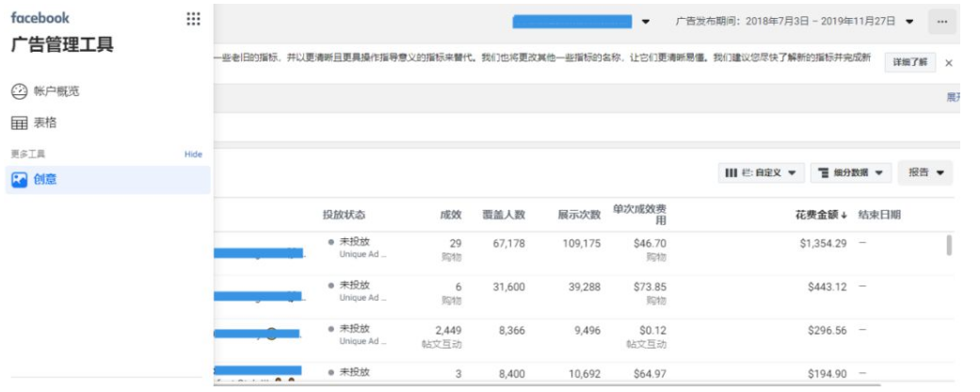Click the 结束日期 column header
The image size is (980, 392).
tap(879, 215)
